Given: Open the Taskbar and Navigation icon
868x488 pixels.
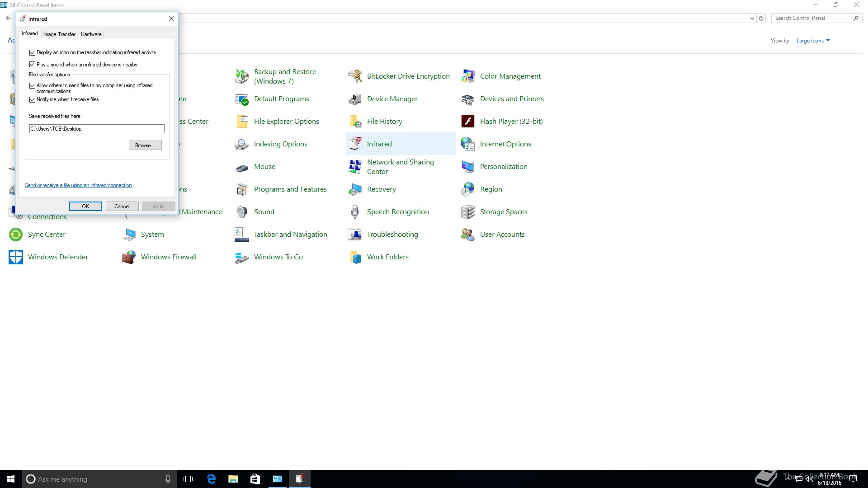Looking at the screenshot, I should (x=242, y=235).
